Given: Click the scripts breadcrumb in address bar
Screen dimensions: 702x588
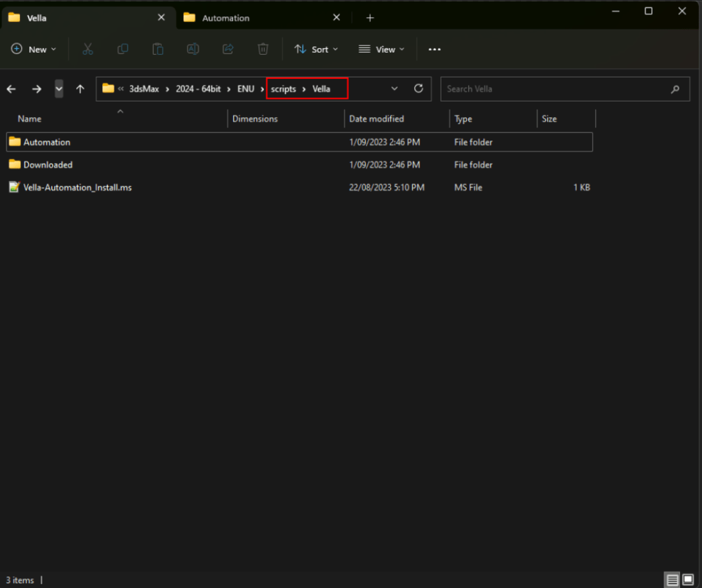Looking at the screenshot, I should tap(283, 89).
